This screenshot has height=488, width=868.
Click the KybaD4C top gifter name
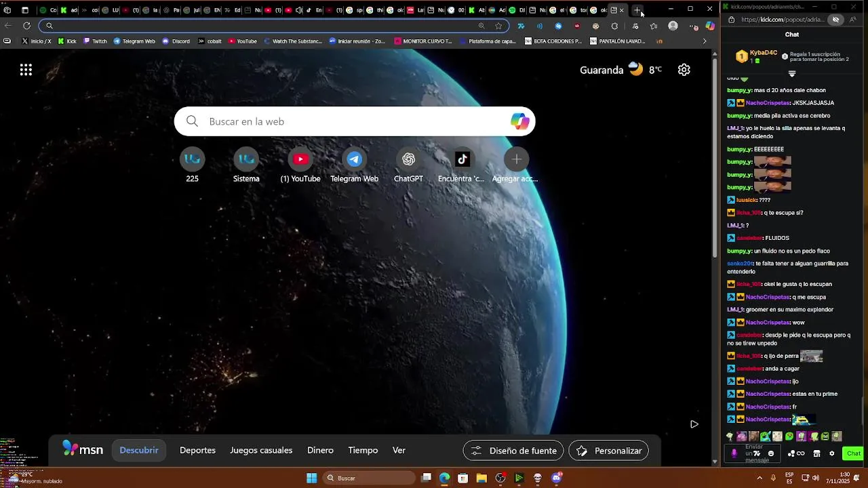(764, 53)
